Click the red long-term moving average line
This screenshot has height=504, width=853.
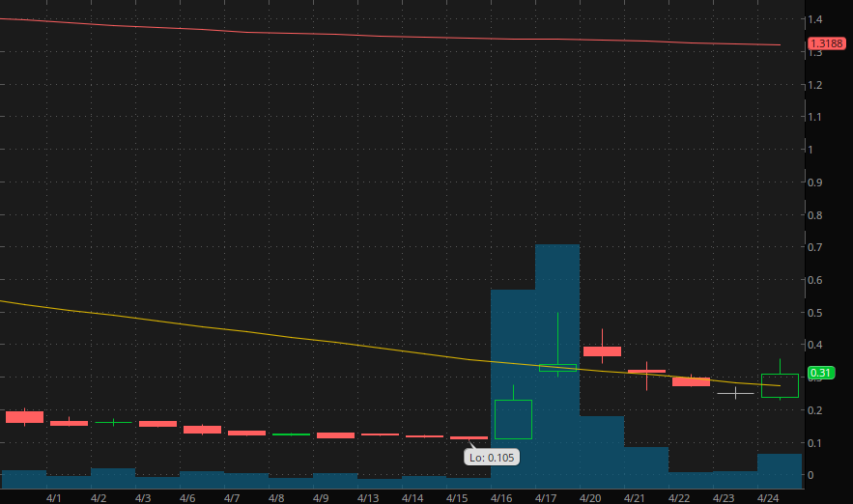386,36
